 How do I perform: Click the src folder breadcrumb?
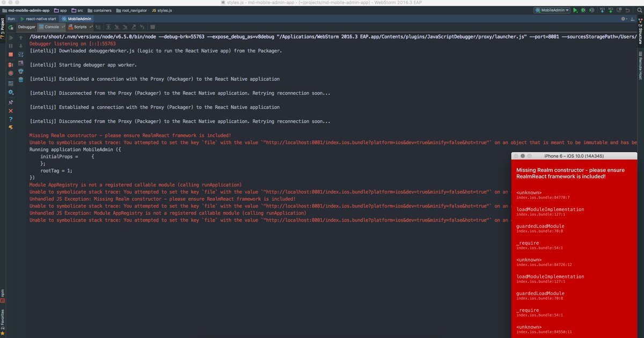pos(77,10)
